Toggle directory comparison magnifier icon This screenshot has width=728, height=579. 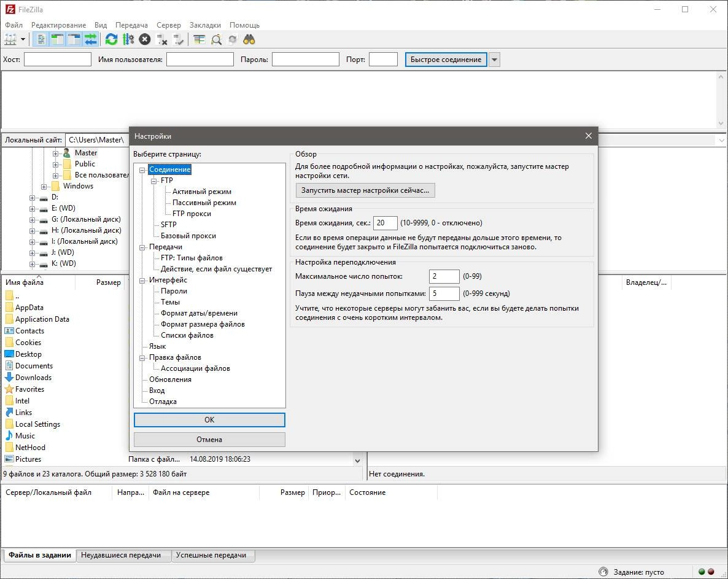216,39
